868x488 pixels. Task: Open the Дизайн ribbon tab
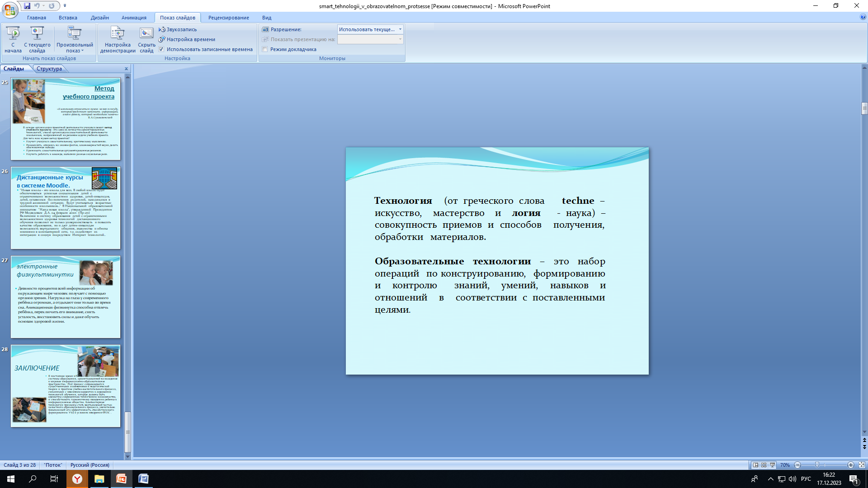coord(99,18)
